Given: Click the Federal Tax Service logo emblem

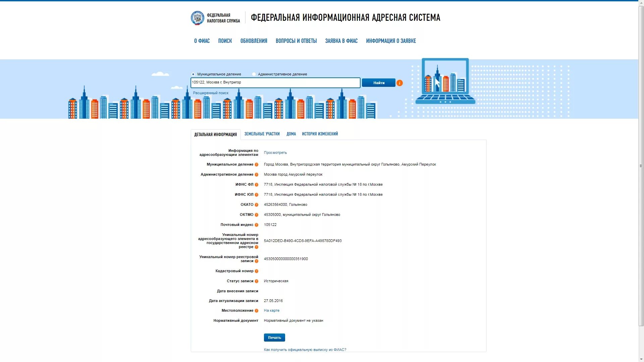Looking at the screenshot, I should [198, 18].
